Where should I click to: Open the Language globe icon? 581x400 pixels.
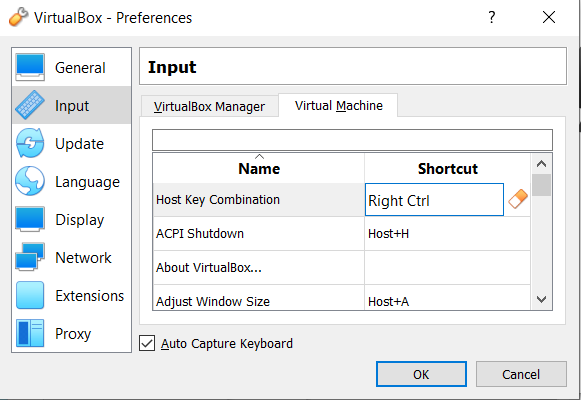pos(30,181)
